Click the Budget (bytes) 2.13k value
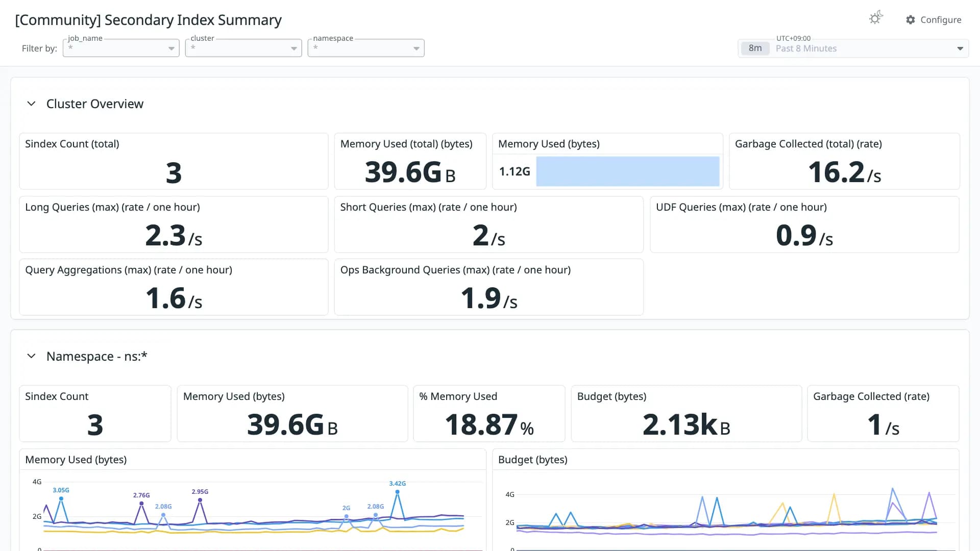 tap(687, 425)
